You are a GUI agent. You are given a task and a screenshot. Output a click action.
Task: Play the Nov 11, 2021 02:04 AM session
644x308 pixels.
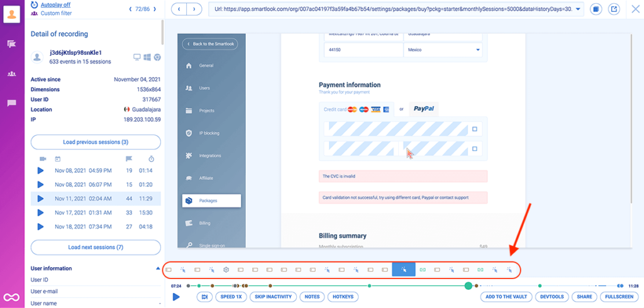(40, 199)
